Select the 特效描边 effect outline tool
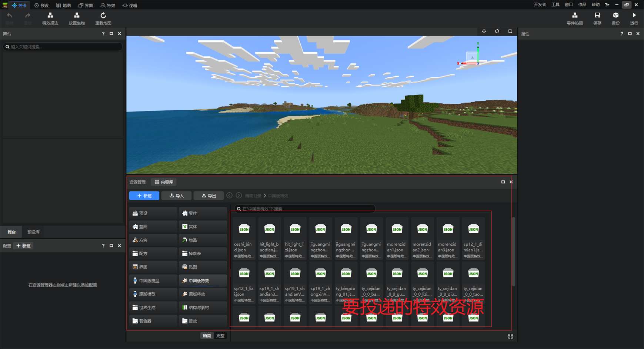 point(50,18)
